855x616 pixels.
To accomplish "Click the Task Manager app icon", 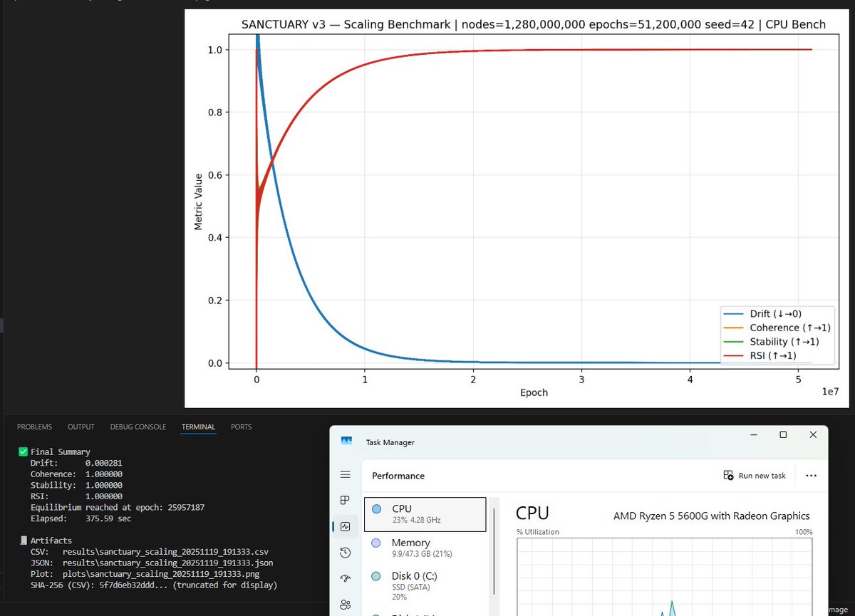I will coord(346,441).
